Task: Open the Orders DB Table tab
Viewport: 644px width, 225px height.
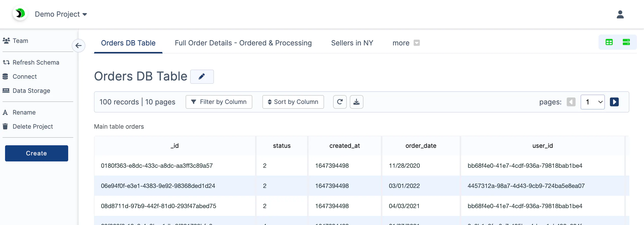Action: click(x=128, y=43)
